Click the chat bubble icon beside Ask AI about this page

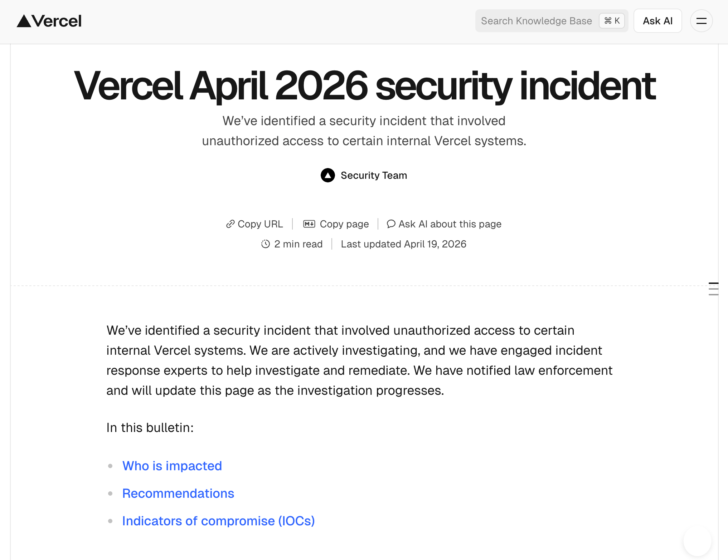391,224
